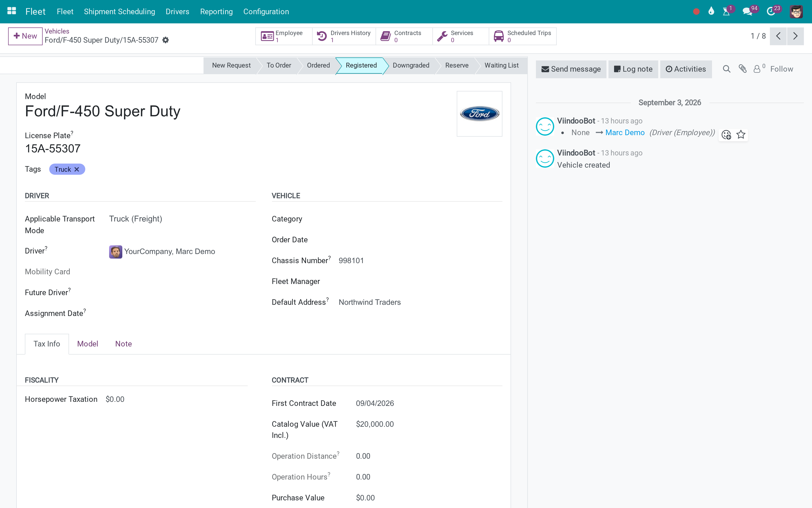812x508 pixels.
Task: Open the user avatar menu
Action: point(796,11)
